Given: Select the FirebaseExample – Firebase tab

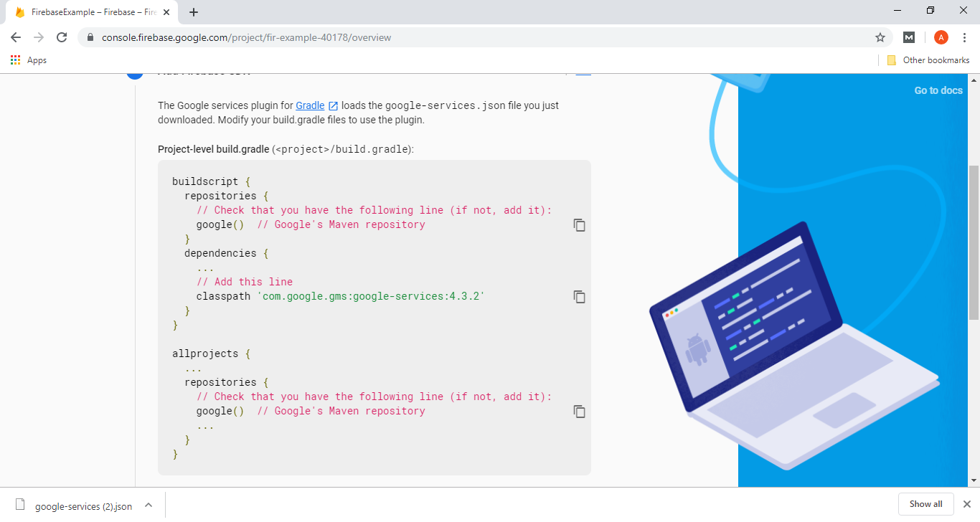Looking at the screenshot, I should tap(93, 12).
